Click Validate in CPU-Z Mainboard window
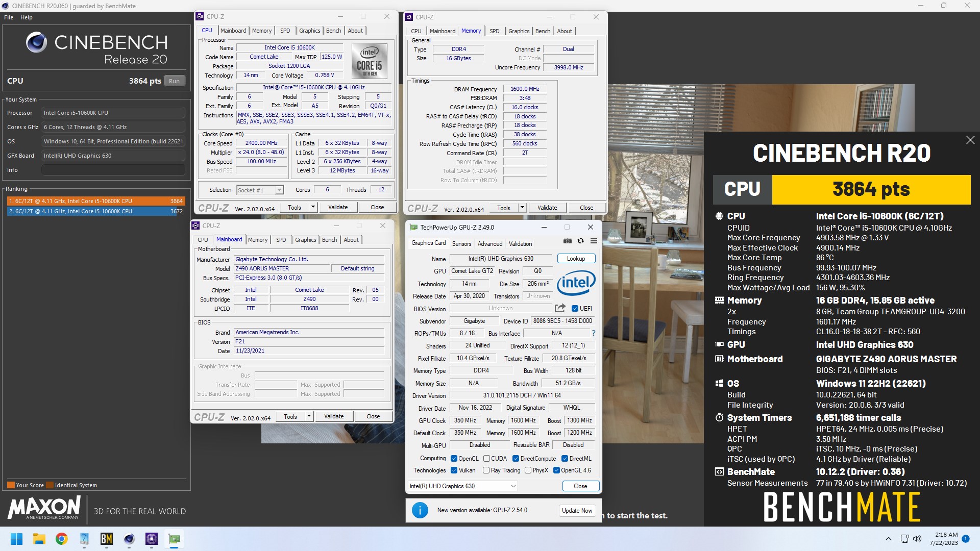 [334, 416]
